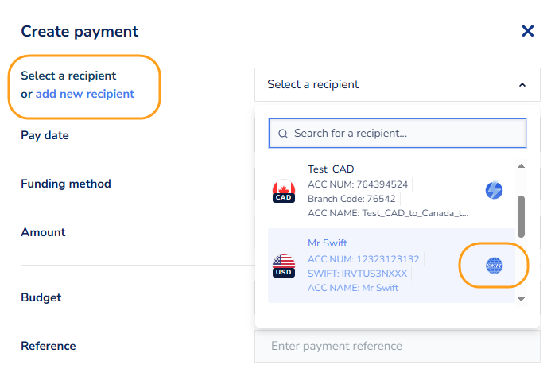Click the Pay date label
This screenshot has width=551, height=392.
coord(45,135)
